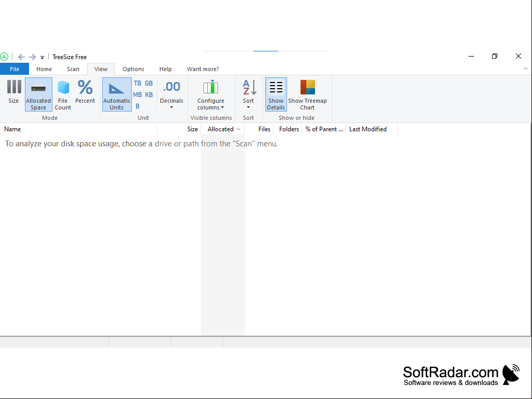Set unit to TB
The width and height of the screenshot is (532, 399).
tap(138, 84)
